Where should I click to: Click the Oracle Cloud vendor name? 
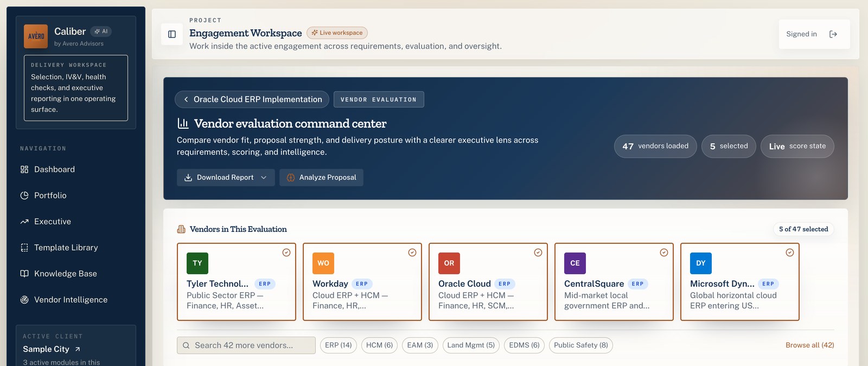click(x=464, y=284)
